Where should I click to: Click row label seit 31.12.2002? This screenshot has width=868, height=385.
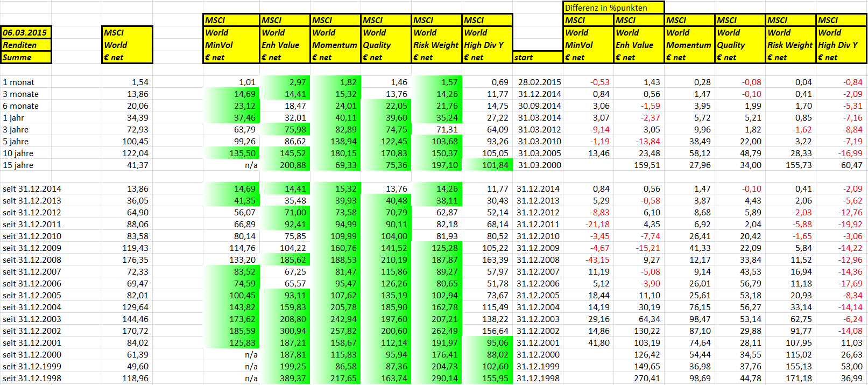point(32,331)
